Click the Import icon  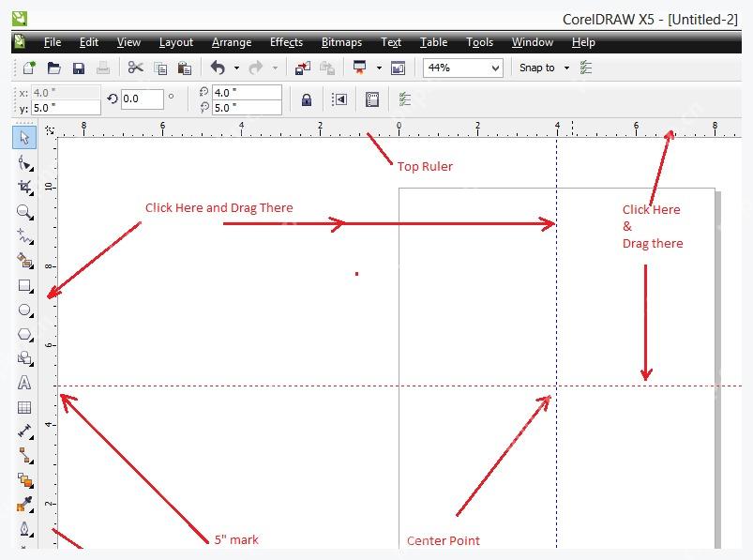coord(303,68)
